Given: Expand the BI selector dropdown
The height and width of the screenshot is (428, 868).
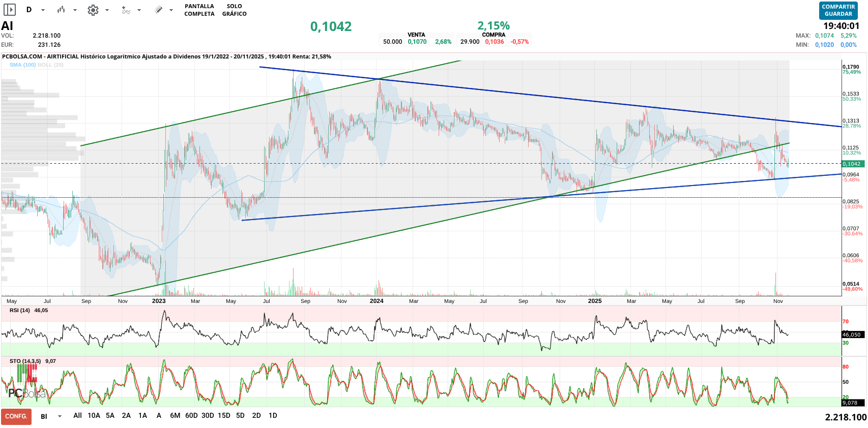Looking at the screenshot, I should pos(60,416).
